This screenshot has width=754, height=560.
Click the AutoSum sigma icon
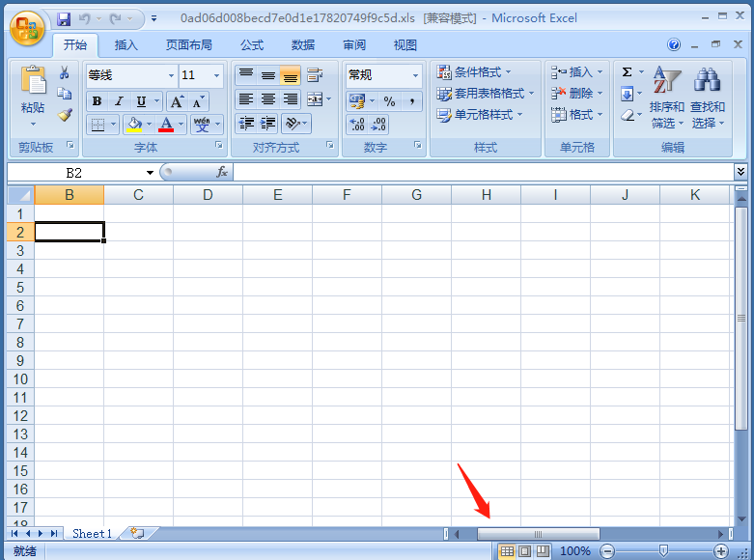[627, 72]
